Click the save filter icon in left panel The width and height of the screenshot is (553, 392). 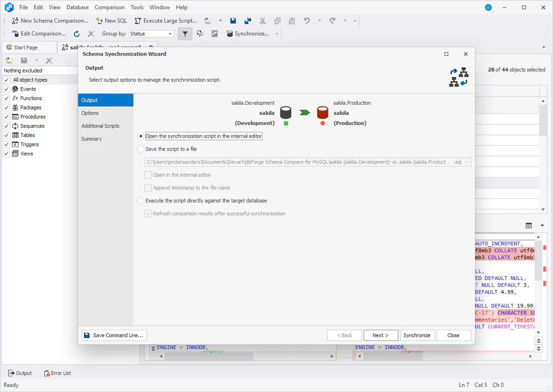click(24, 60)
